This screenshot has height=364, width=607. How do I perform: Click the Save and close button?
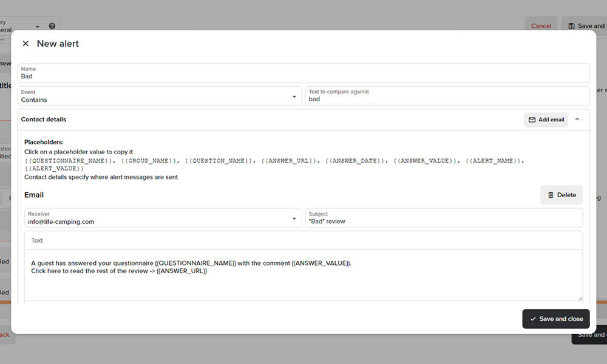[x=556, y=318]
